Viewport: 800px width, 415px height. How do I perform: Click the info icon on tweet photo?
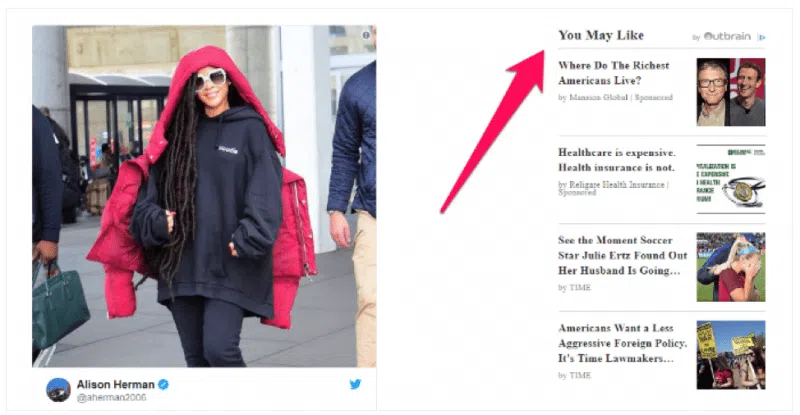click(366, 35)
